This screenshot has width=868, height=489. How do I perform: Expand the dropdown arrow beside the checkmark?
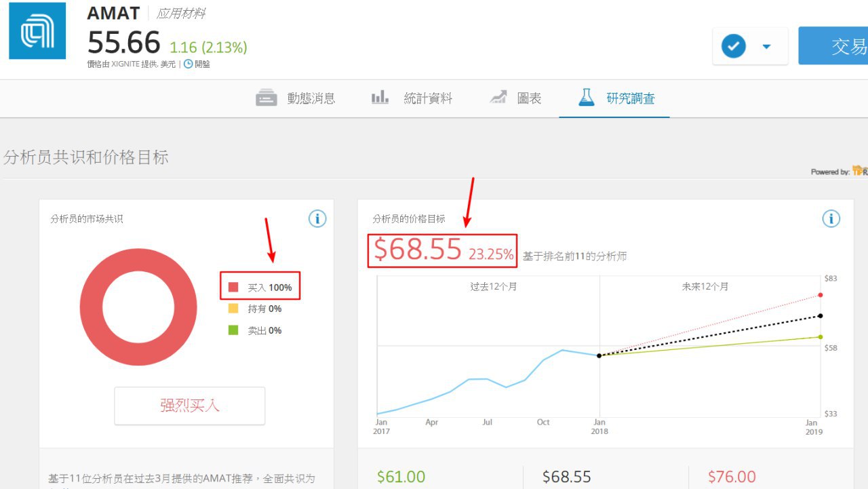coord(767,46)
